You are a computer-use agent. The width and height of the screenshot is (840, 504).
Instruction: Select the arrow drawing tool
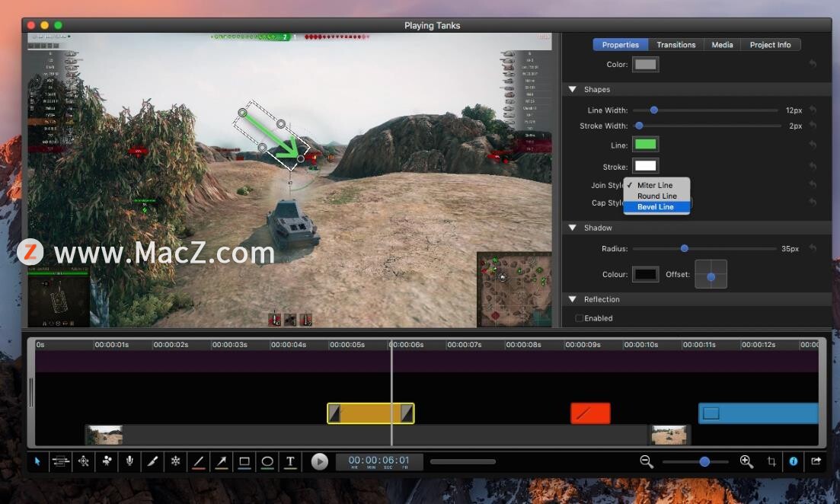[222, 461]
